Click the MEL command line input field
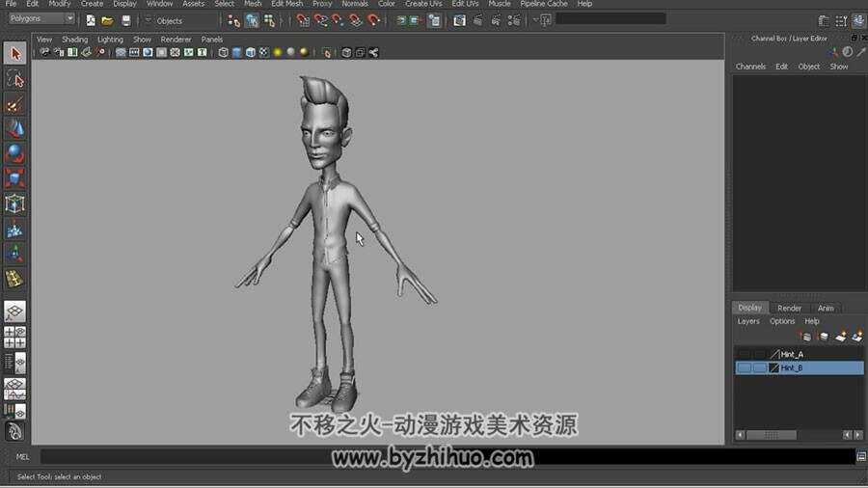Image resolution: width=868 pixels, height=488 pixels. tap(448, 456)
